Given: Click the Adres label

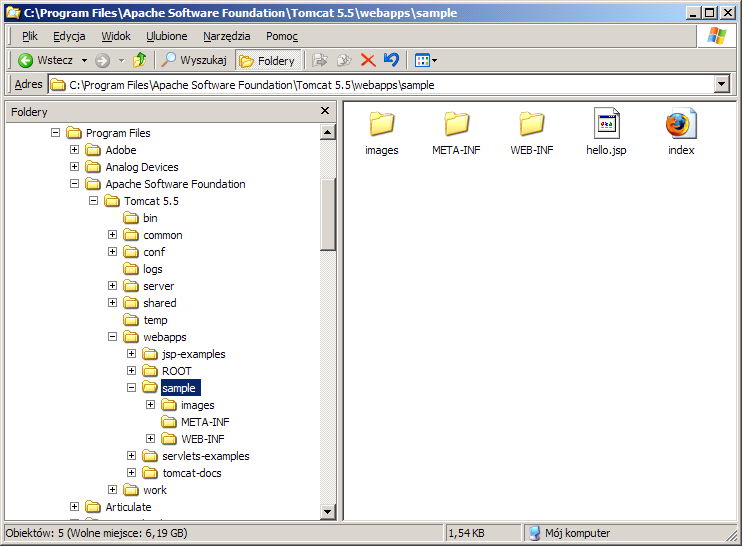Looking at the screenshot, I should 28,84.
